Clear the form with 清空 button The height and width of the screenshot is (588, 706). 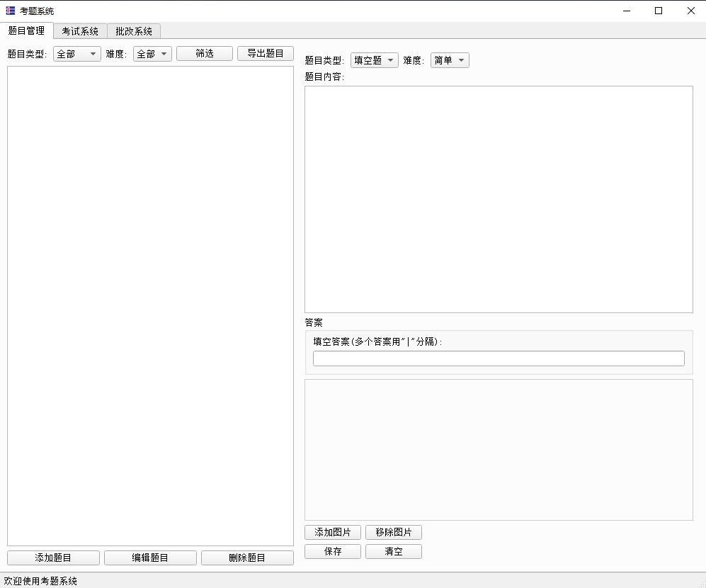click(394, 551)
